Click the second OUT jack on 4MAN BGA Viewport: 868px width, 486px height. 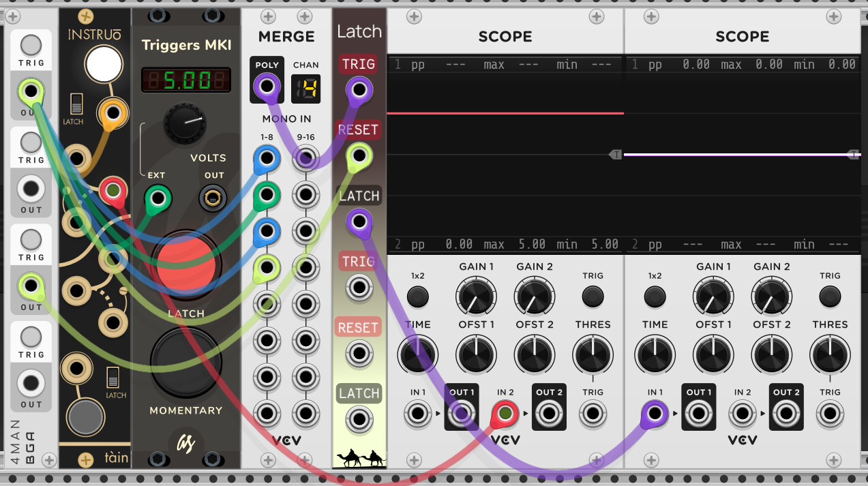[x=31, y=188]
